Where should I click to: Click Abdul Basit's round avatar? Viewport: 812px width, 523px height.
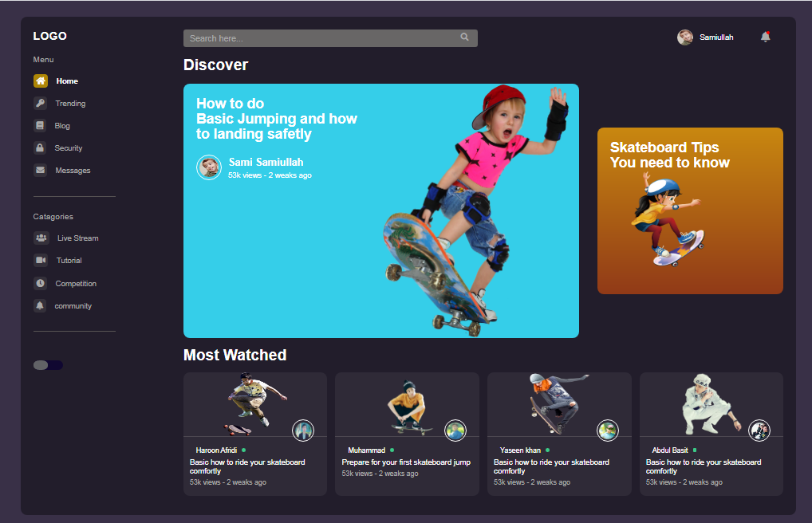(759, 431)
